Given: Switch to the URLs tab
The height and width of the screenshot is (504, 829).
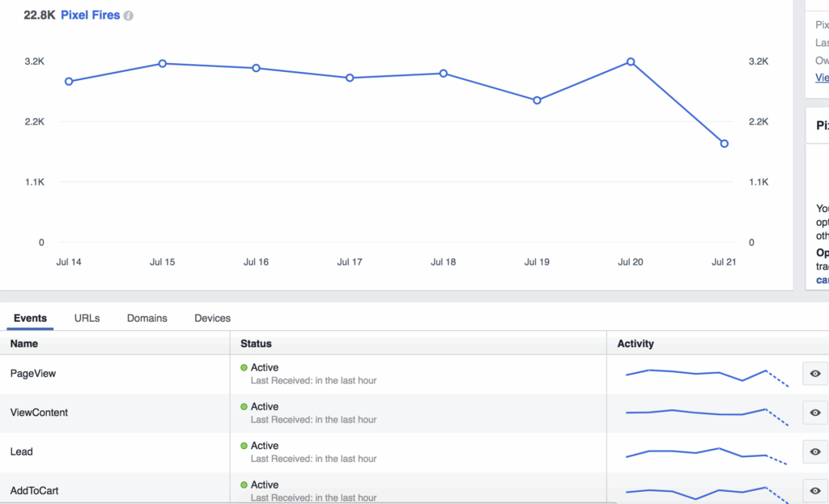Looking at the screenshot, I should [x=87, y=318].
